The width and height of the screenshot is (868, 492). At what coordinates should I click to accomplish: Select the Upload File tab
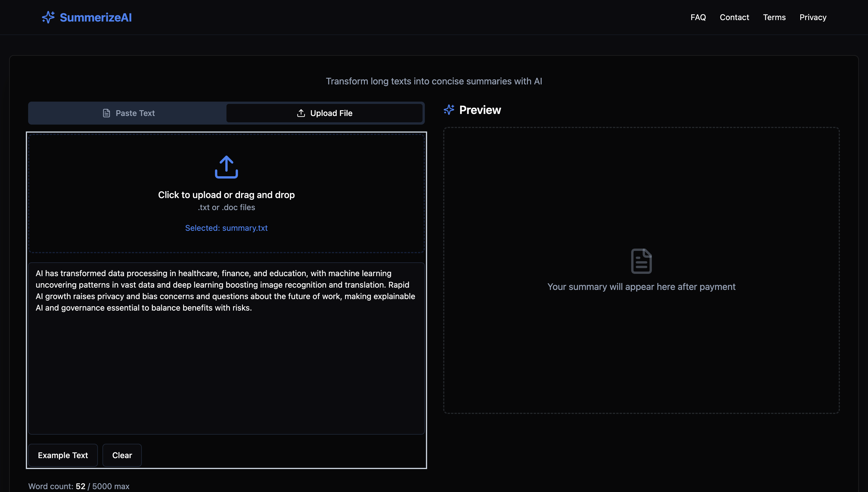tap(324, 113)
